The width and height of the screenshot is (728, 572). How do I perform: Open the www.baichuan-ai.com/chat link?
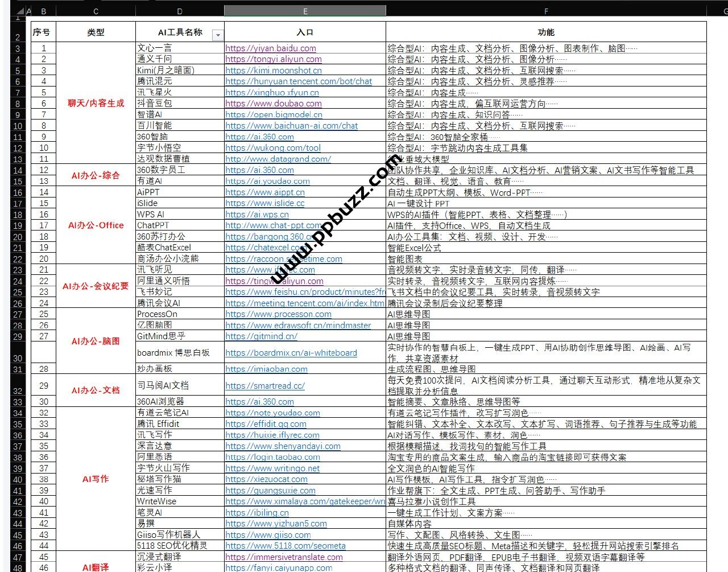tap(292, 126)
